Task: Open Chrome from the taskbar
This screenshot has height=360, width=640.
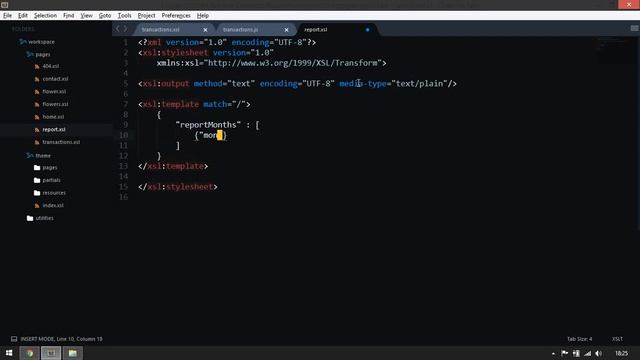Action: [30, 353]
